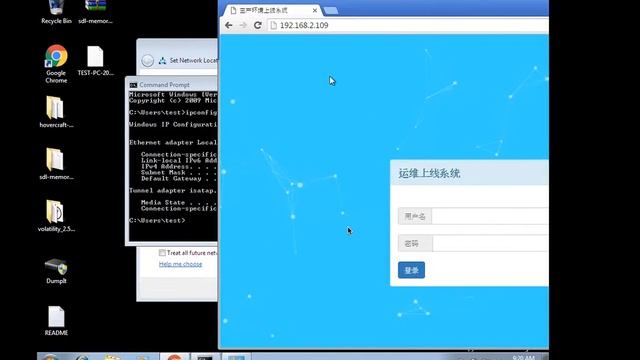Click the page info icon in address bar
Viewport: 640px width, 360px height.
tap(273, 25)
